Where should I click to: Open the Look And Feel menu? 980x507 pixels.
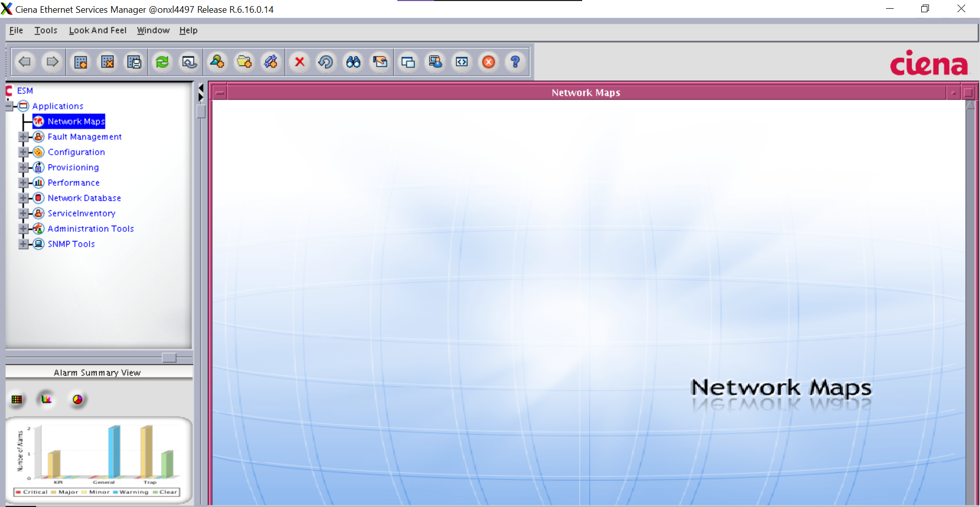pyautogui.click(x=98, y=31)
